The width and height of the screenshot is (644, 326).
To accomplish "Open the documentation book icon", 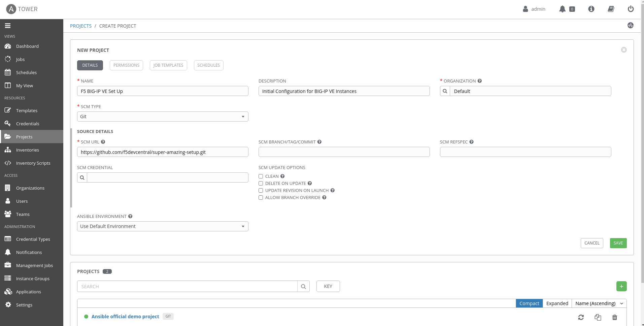I will point(611,9).
